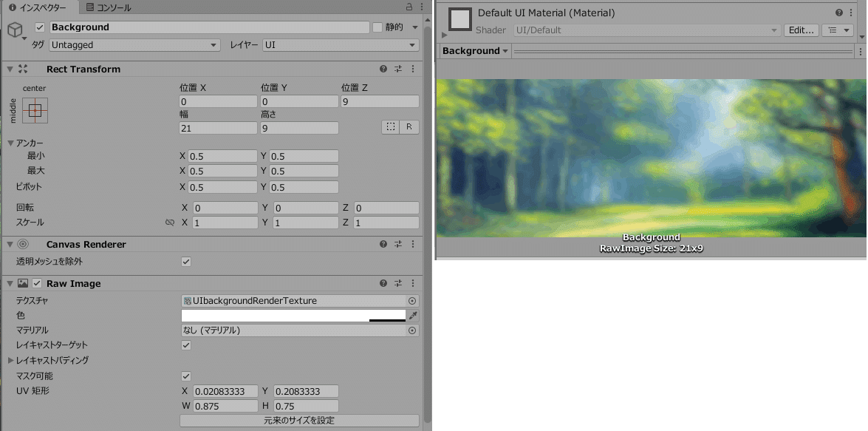The image size is (868, 431).
Task: Open the 静的 static dropdown arrow
Action: pos(415,27)
